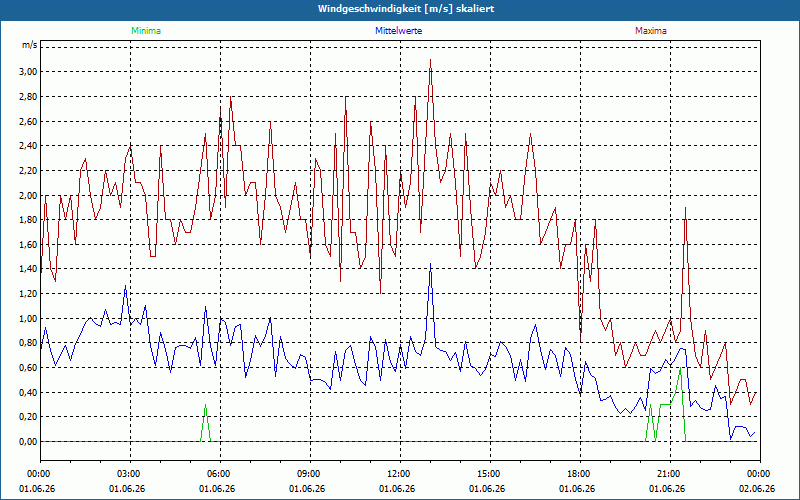The image size is (800, 500).
Task: Click the '0,00' y-axis value
Action: pyautogui.click(x=28, y=442)
